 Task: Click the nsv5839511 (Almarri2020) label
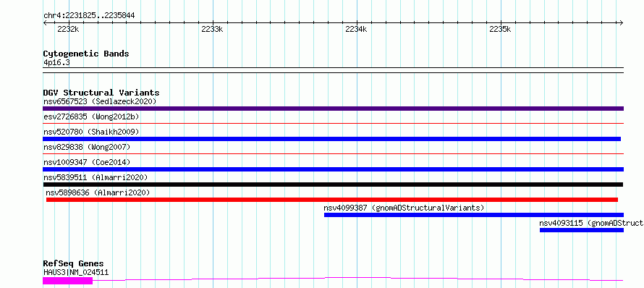(x=96, y=177)
